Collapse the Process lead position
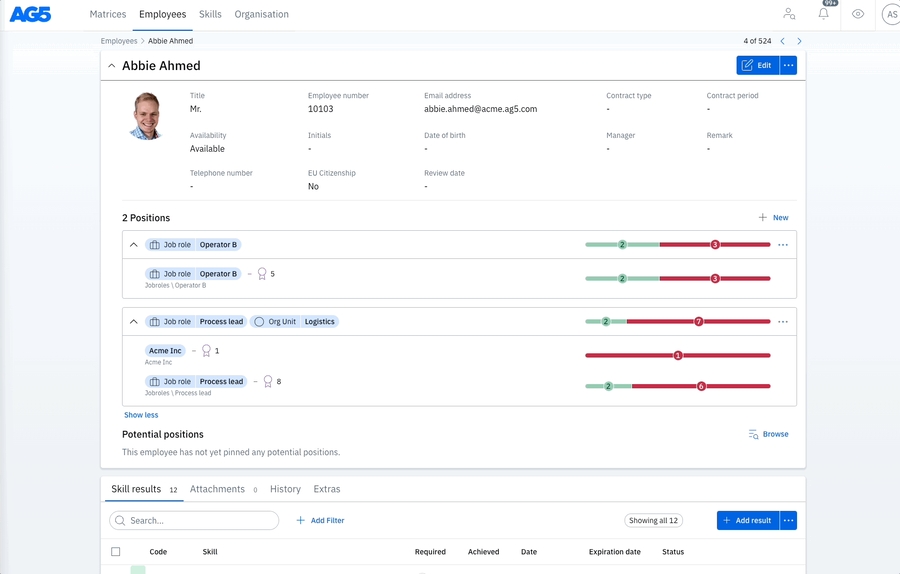Screen dimensions: 900x574 point(134,322)
